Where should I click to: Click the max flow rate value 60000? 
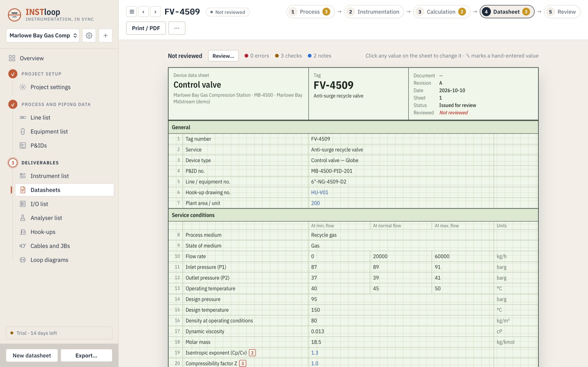pyautogui.click(x=442, y=256)
